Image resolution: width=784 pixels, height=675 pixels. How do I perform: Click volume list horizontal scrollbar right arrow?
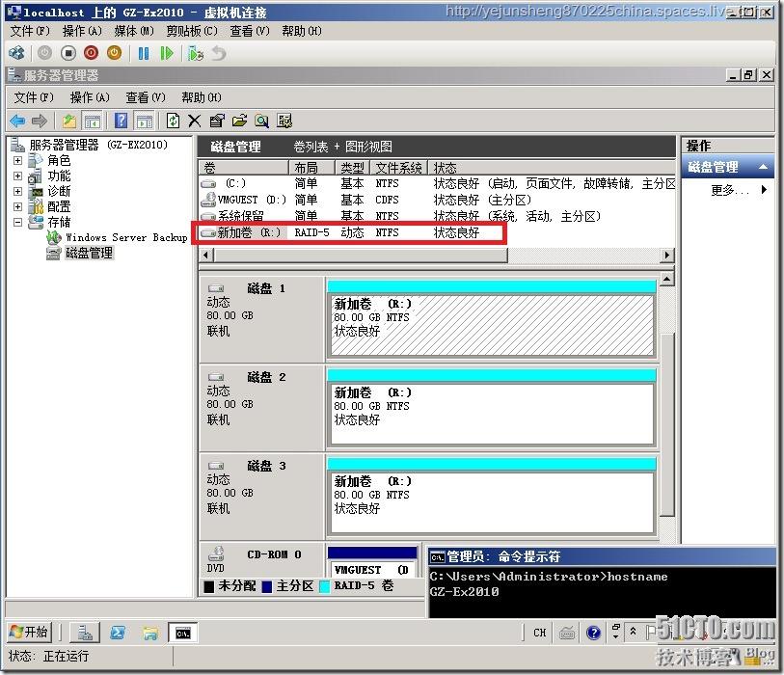[x=666, y=255]
